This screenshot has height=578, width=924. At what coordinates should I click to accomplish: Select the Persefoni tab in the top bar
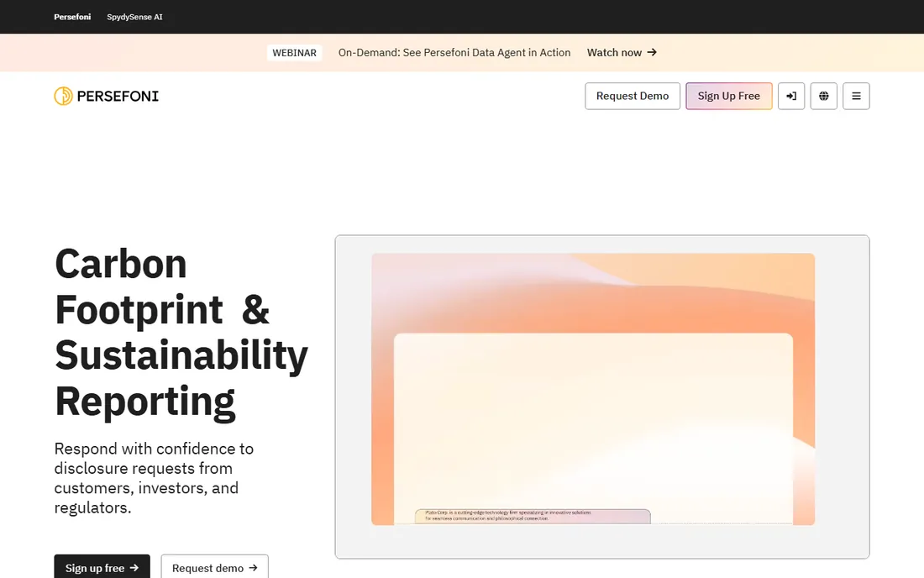tap(72, 17)
